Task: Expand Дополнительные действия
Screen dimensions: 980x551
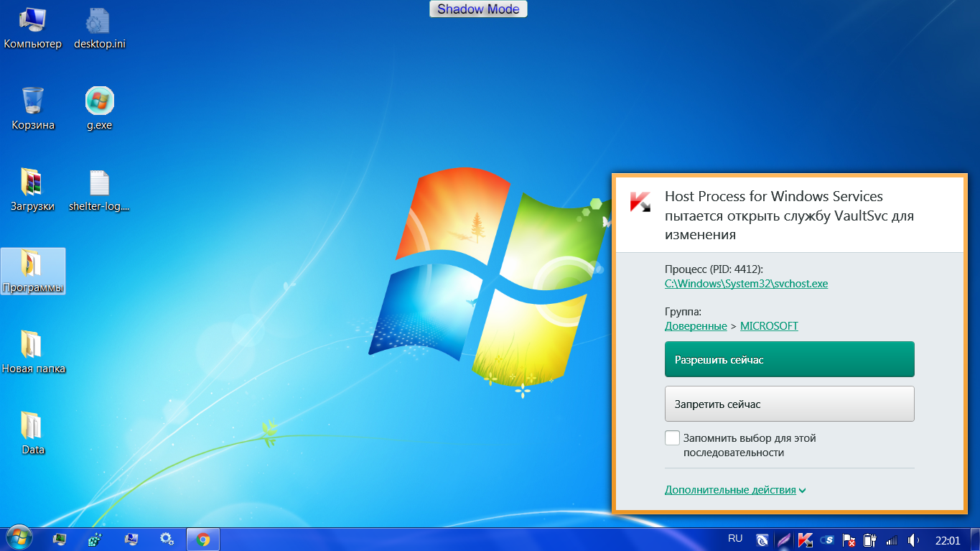Action: pyautogui.click(x=735, y=490)
